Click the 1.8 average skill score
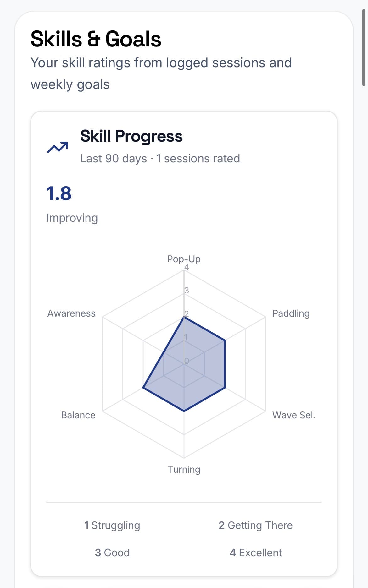 pos(59,193)
